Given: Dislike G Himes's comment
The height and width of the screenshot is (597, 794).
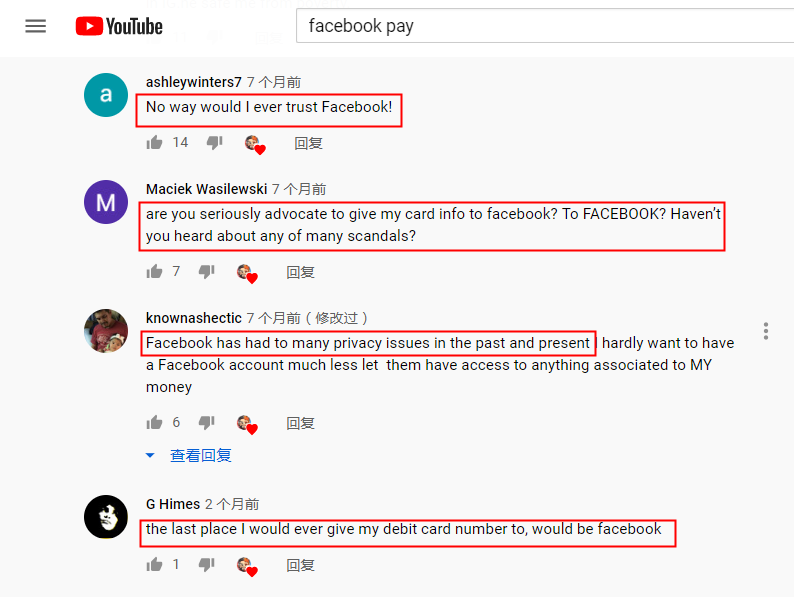Looking at the screenshot, I should tap(207, 564).
